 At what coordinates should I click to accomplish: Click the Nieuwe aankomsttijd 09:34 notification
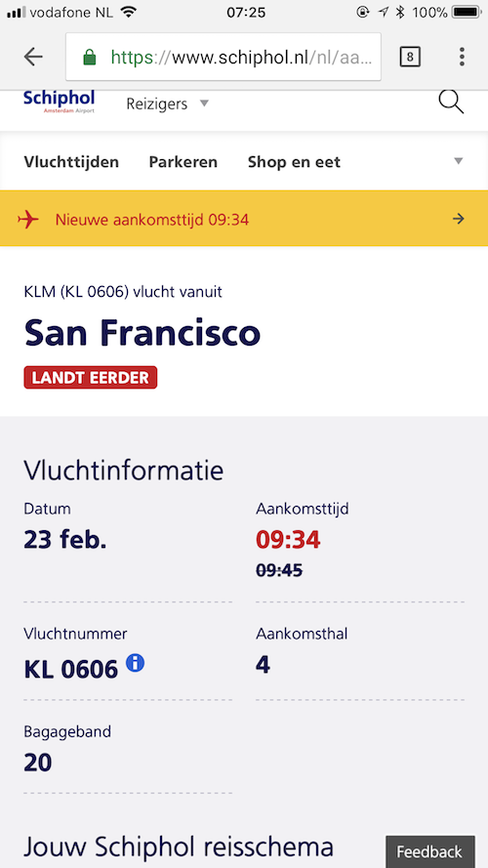point(244,220)
